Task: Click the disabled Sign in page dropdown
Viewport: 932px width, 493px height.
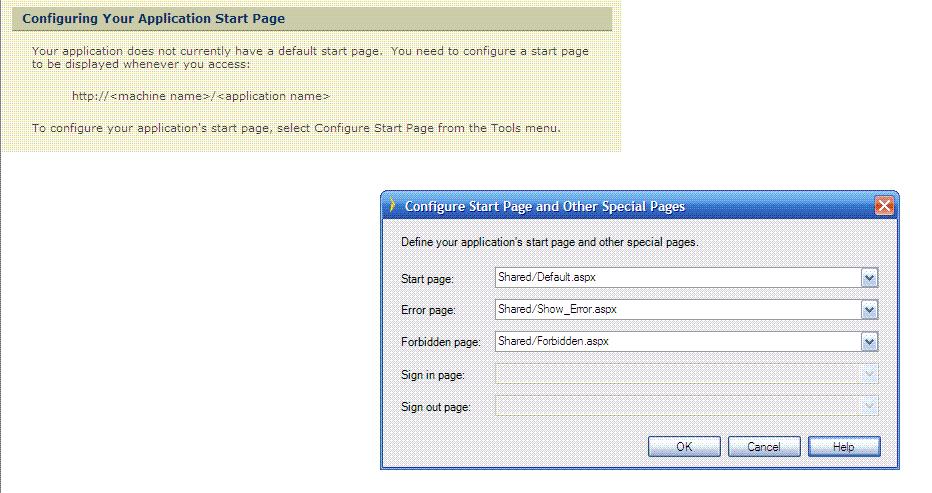Action: click(x=687, y=374)
